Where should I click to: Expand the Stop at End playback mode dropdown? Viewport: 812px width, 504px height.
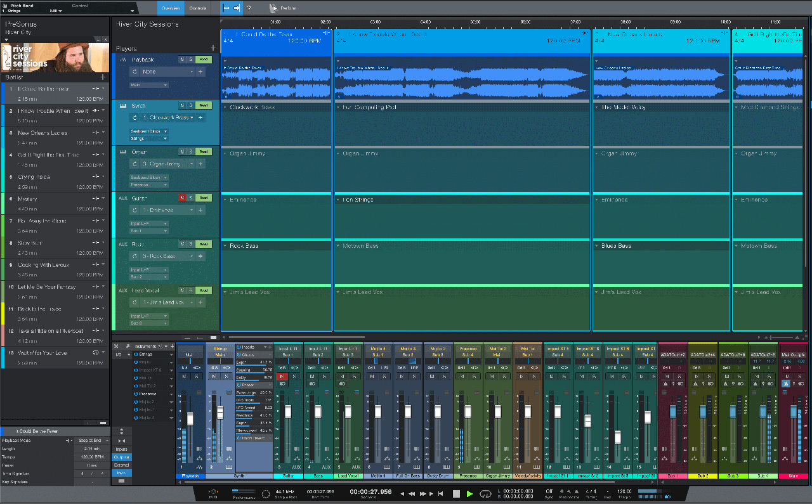pyautogui.click(x=92, y=440)
